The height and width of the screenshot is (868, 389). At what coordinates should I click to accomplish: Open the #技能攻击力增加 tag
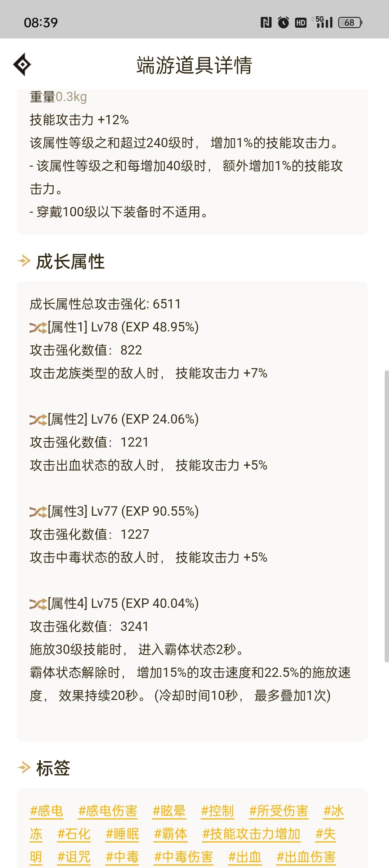tap(251, 834)
